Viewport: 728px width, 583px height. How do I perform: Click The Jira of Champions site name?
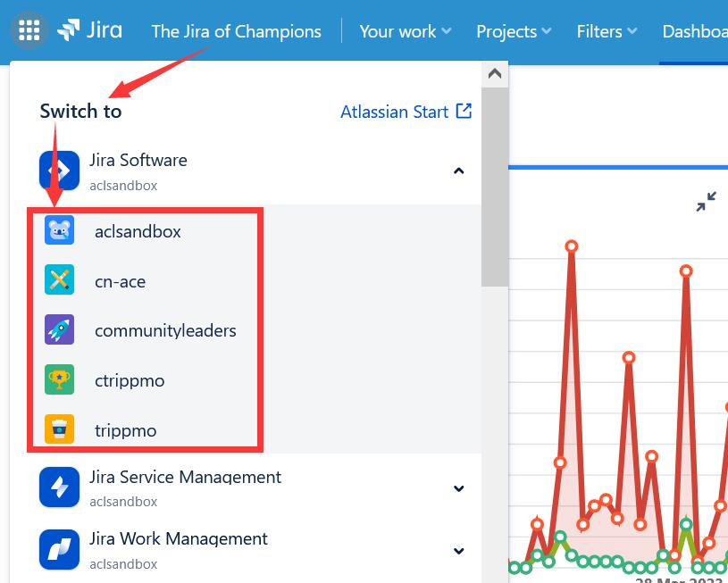pyautogui.click(x=236, y=31)
